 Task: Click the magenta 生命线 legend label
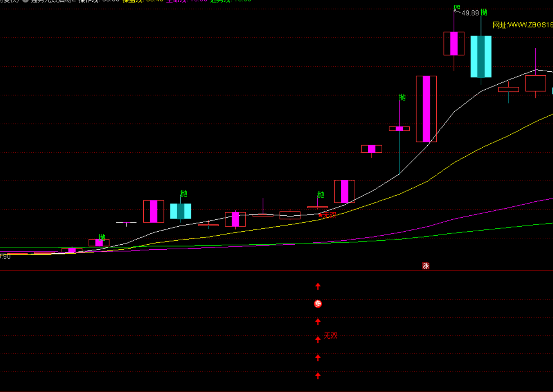tap(176, 1)
